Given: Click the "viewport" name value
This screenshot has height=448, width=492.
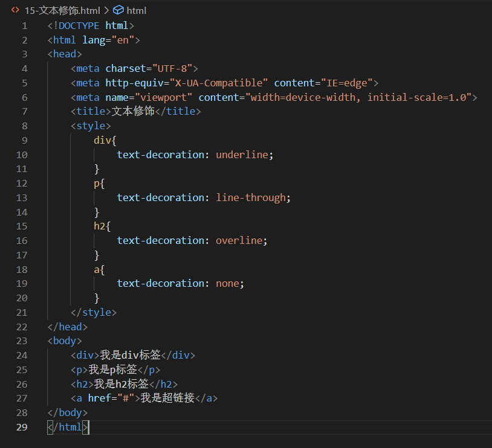Looking at the screenshot, I should 163,97.
